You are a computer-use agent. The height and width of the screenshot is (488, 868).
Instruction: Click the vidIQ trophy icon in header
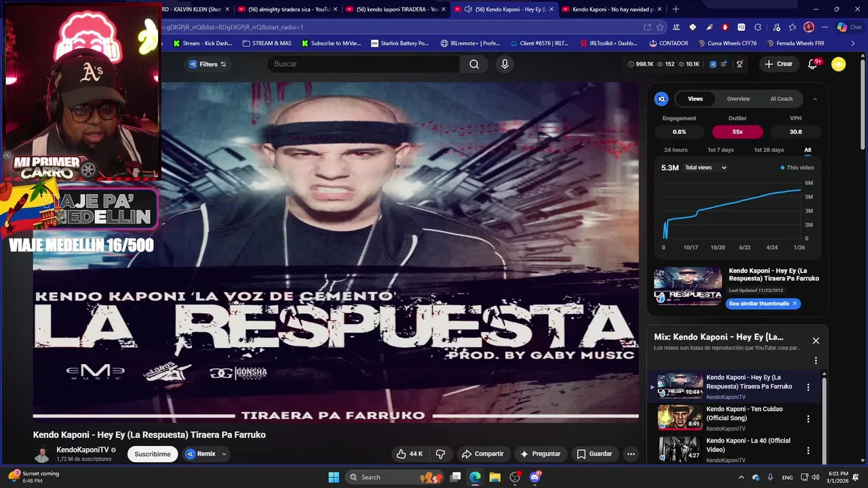tap(740, 64)
